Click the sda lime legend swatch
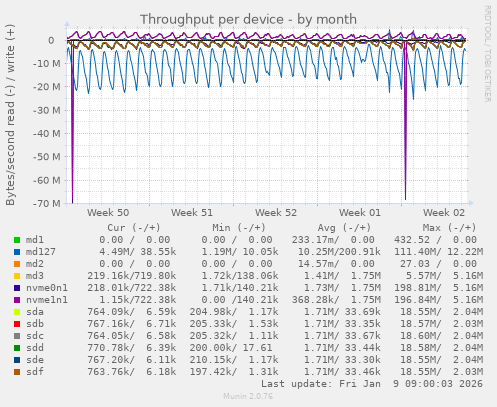 [x=17, y=312]
